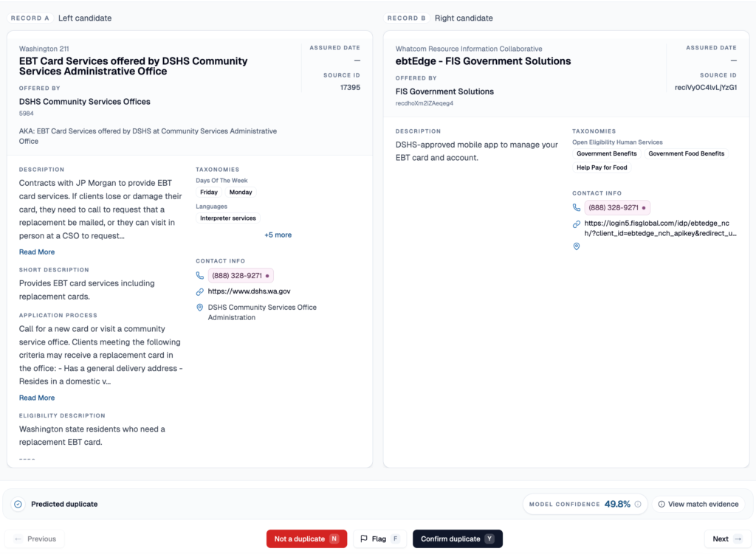Image resolution: width=756 pixels, height=554 pixels.
Task: Select the Monday taxonomy tag
Action: pyautogui.click(x=241, y=193)
